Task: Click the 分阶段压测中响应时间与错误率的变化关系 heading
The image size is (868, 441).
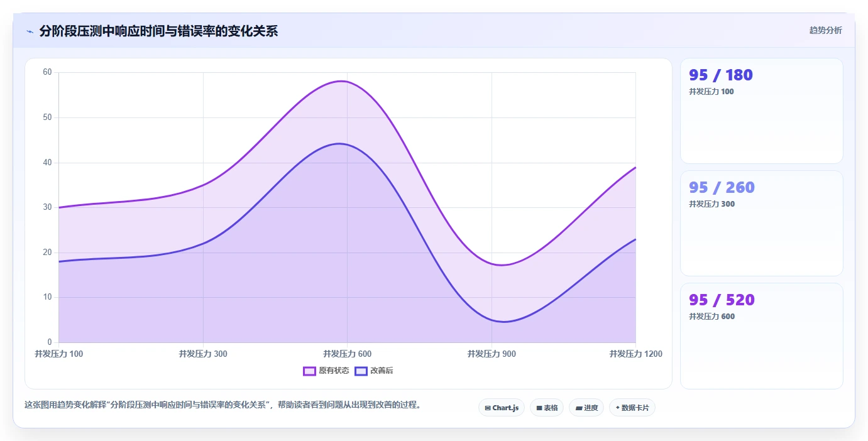Action: pyautogui.click(x=158, y=31)
